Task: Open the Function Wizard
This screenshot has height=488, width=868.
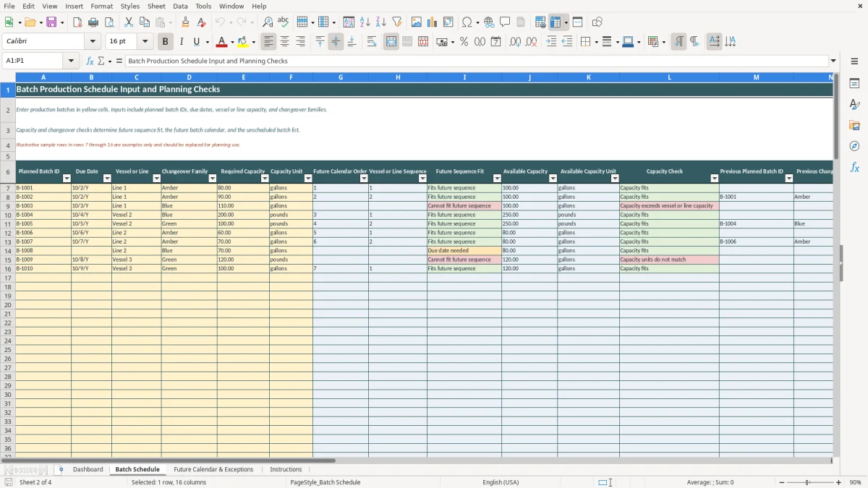Action: point(90,61)
